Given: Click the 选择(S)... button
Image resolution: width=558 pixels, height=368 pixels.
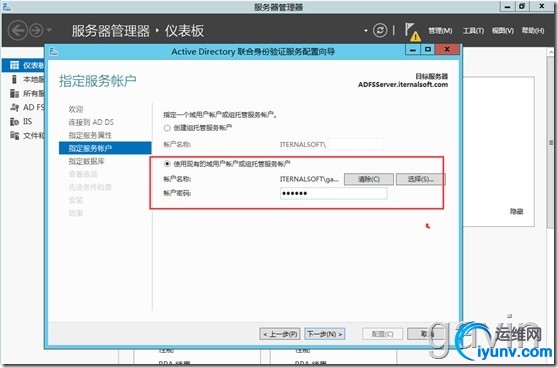Looking at the screenshot, I should coord(420,179).
